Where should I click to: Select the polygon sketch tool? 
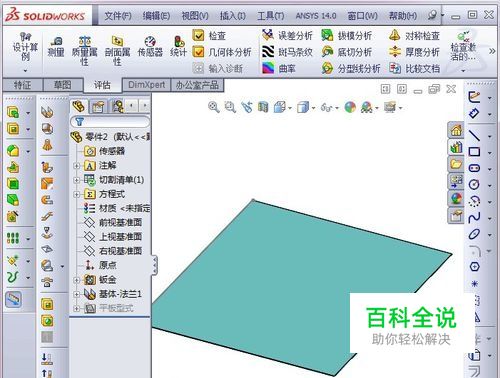tap(475, 266)
